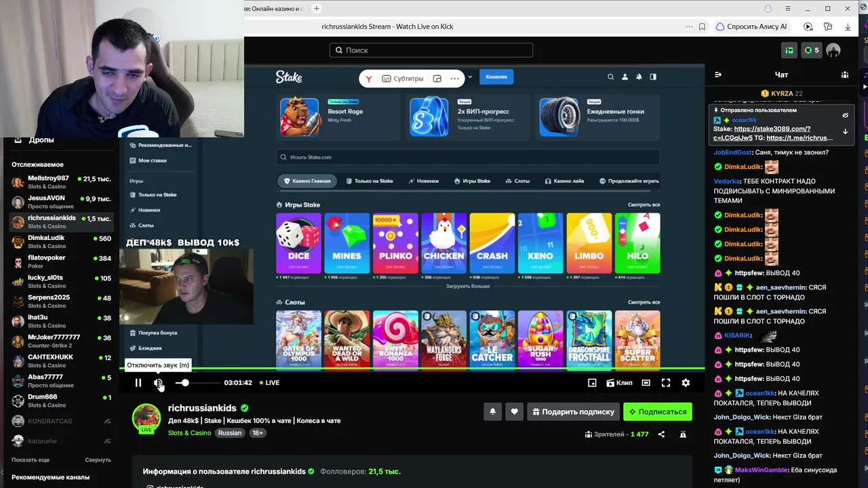
Task: Open the stake3089.com link in pinned message
Action: (772, 129)
